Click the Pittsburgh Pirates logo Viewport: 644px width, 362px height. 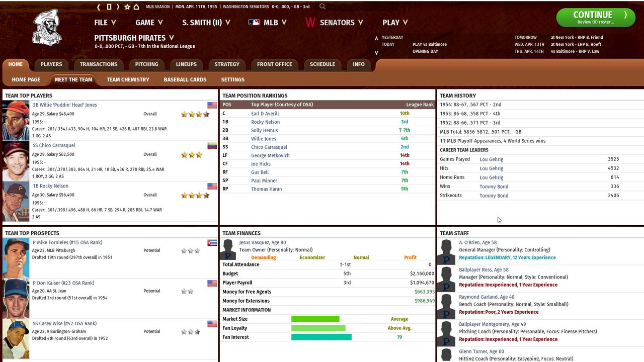tap(47, 28)
